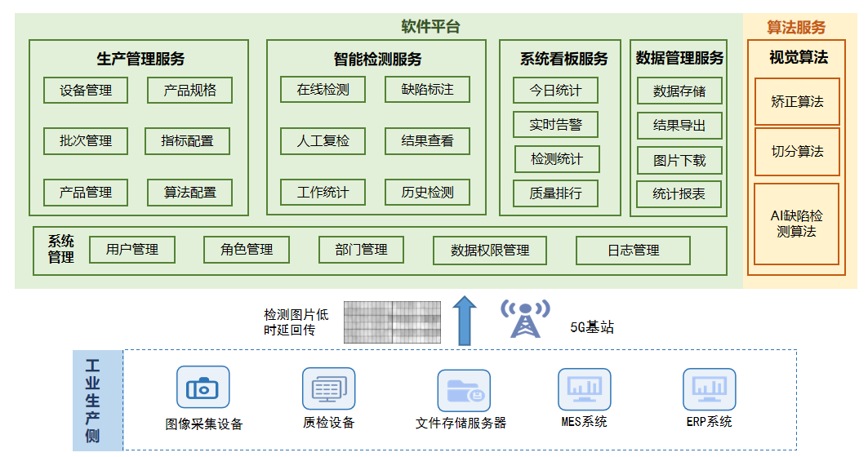Click the 缺陷标注 box
The width and height of the screenshot is (868, 457).
pyautogui.click(x=427, y=90)
